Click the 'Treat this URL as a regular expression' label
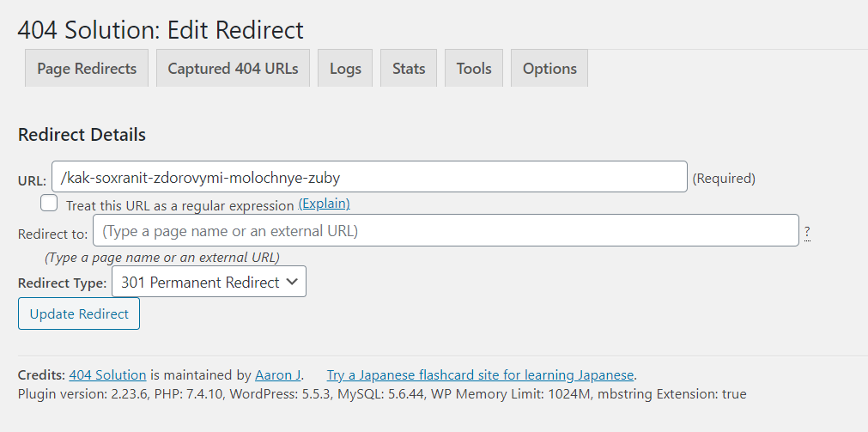 tap(179, 205)
